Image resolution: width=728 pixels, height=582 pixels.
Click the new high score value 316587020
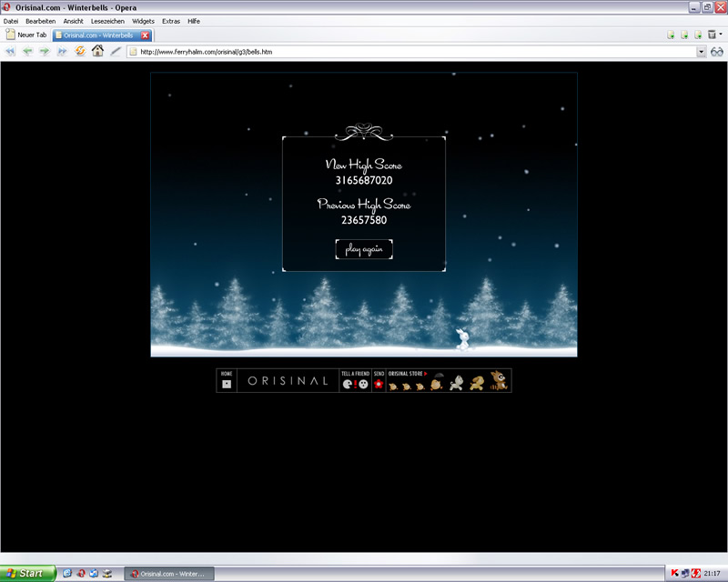[x=364, y=181]
